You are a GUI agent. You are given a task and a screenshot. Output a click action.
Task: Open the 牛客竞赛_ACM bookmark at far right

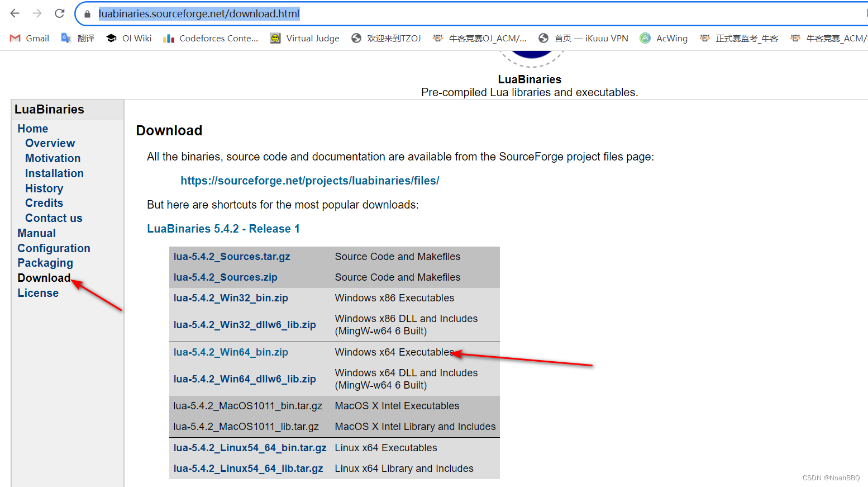point(829,38)
